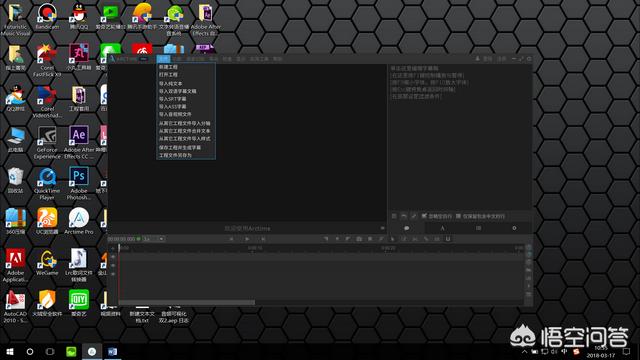Open Bandicam desktop shortcut
The height and width of the screenshot is (360, 640).
tap(47, 17)
